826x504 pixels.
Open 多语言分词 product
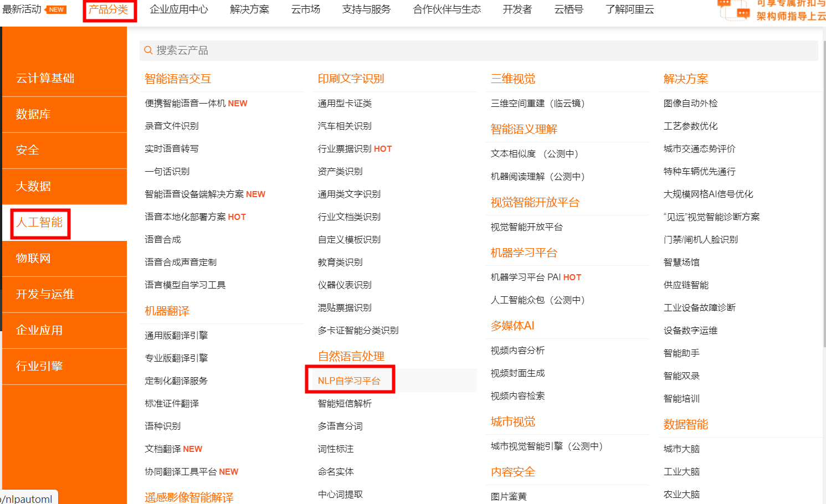(x=340, y=426)
